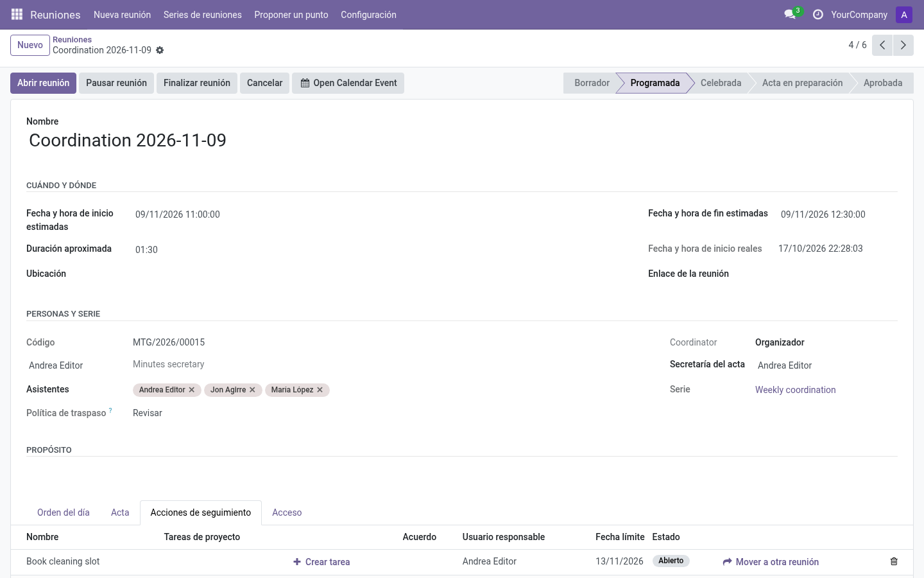Image resolution: width=924 pixels, height=578 pixels.
Task: Open the Weekly coordination series link
Action: tap(795, 390)
